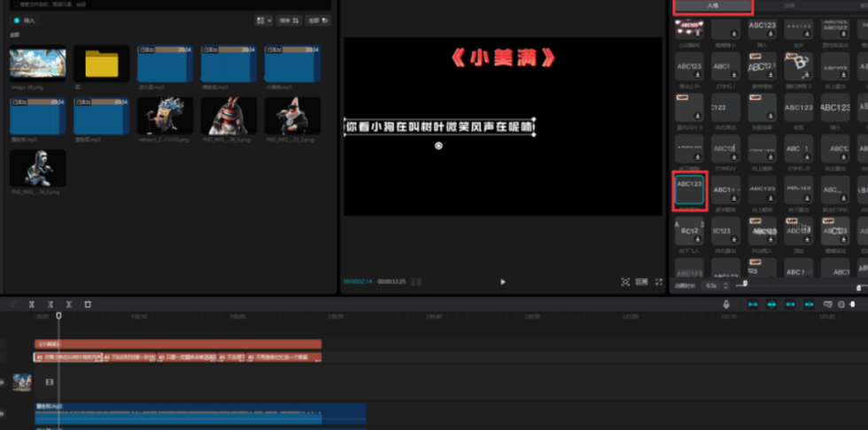
Task: Click the split clip icon in timeline toolbar
Action: tap(32, 303)
